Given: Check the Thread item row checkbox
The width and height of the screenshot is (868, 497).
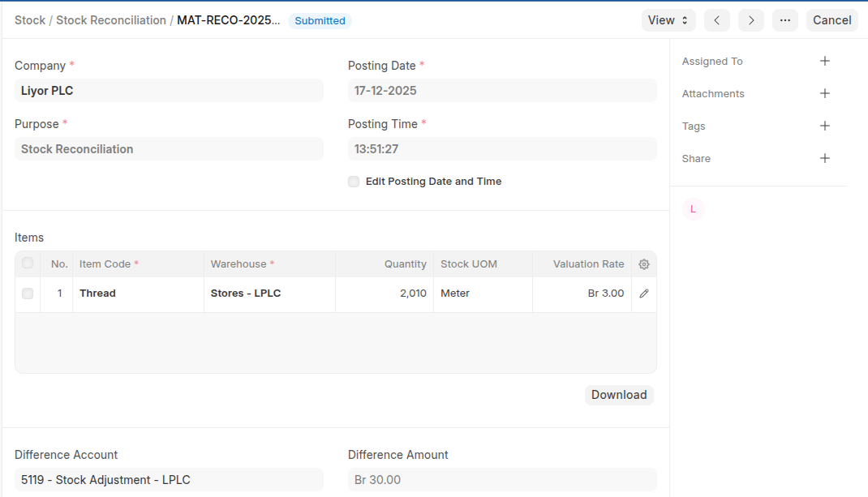Looking at the screenshot, I should tap(28, 293).
